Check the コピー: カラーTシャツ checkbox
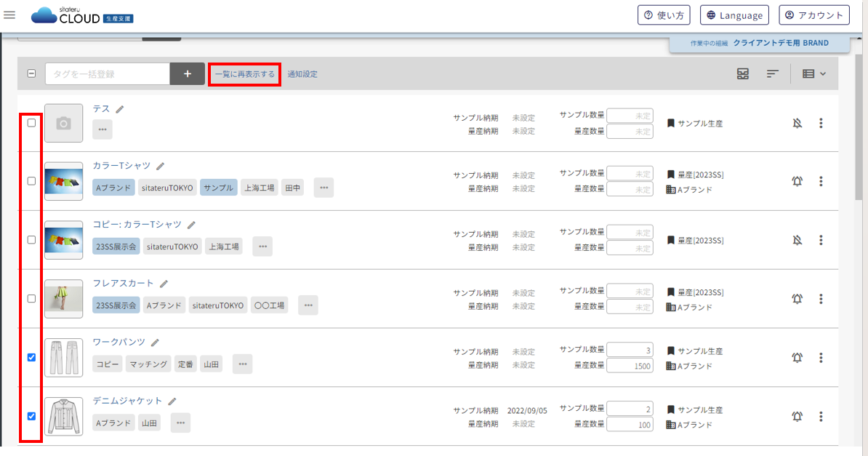The height and width of the screenshot is (456, 868). [31, 239]
